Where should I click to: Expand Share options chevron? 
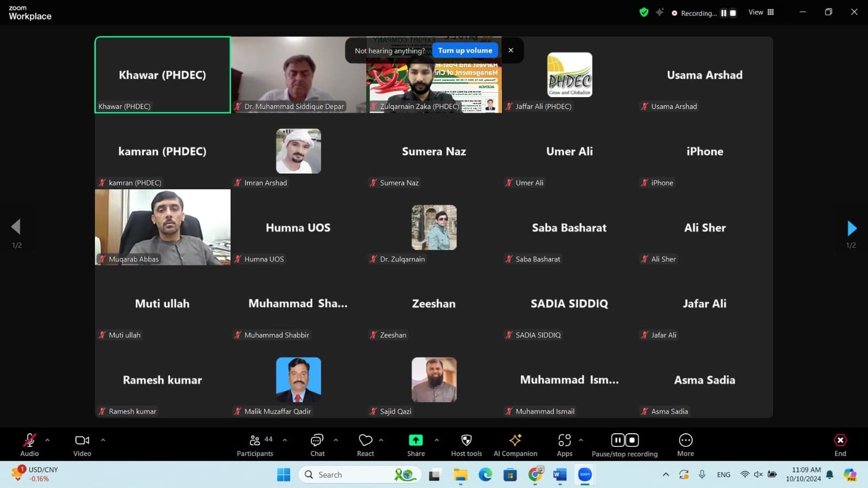[437, 440]
